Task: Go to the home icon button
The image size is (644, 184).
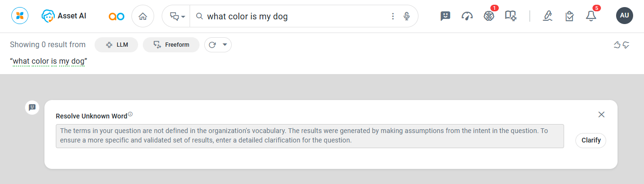Action: pos(143,17)
